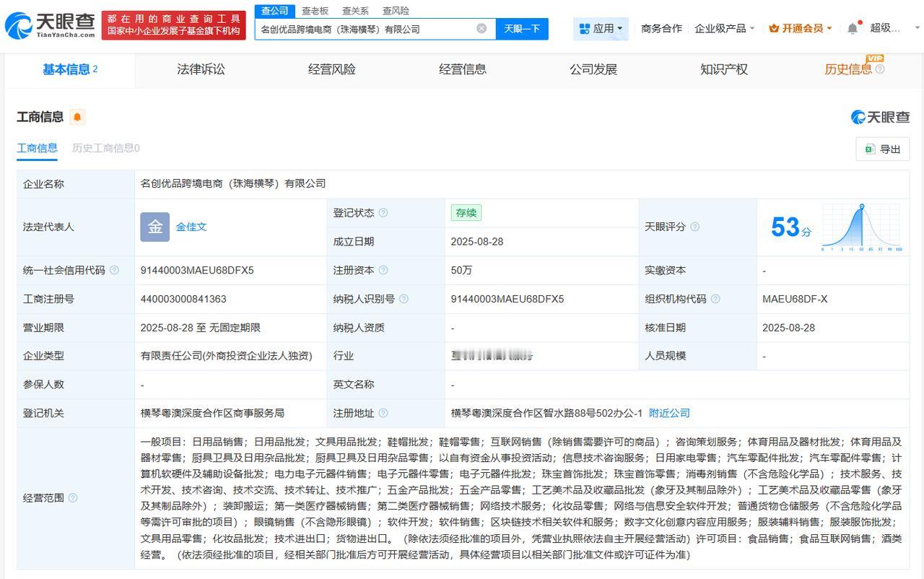Open the 经营信息 tab
Screen dimensions: 924x579
[463, 69]
